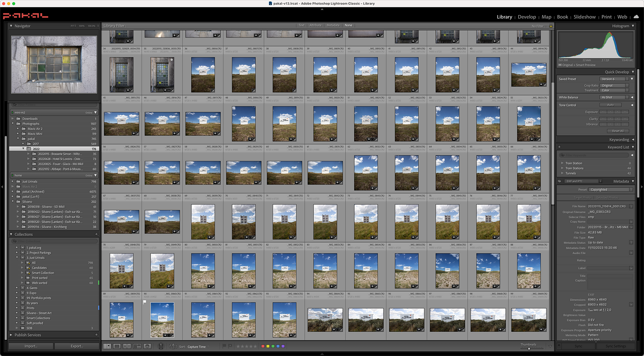Viewport: 644px width, 356px height.
Task: Apply the red color label swatch
Action: (x=263, y=346)
